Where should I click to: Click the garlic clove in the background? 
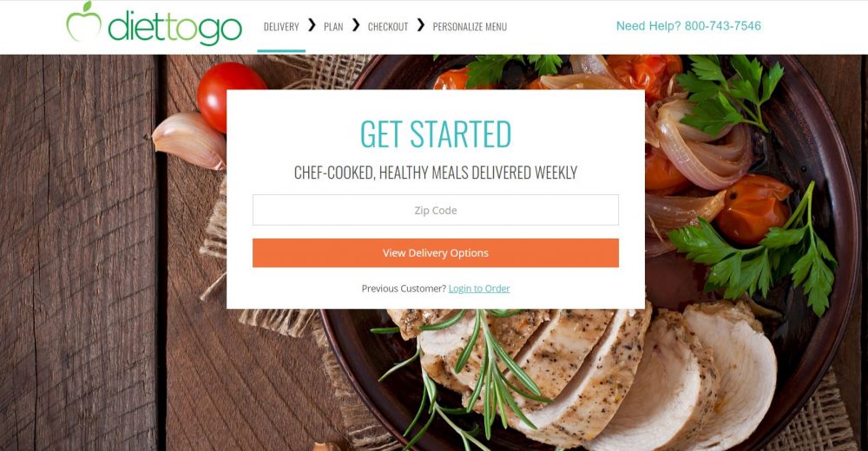[188, 141]
